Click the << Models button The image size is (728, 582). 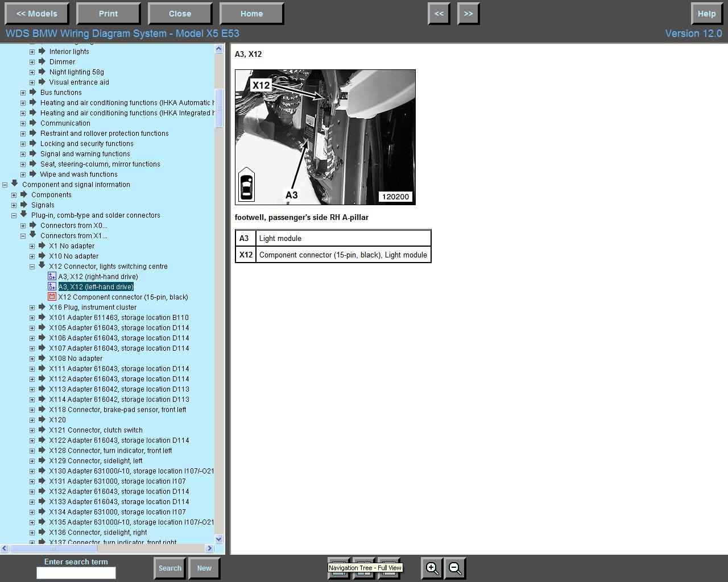click(x=37, y=14)
